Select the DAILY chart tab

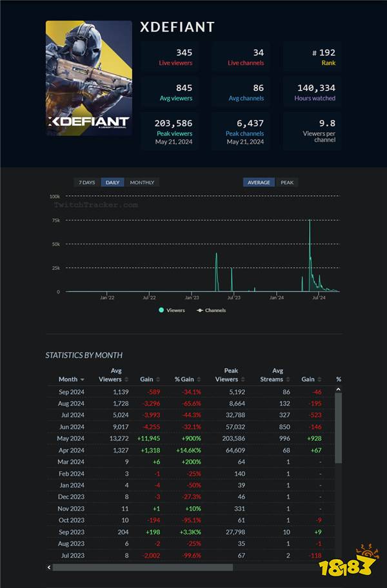(112, 182)
